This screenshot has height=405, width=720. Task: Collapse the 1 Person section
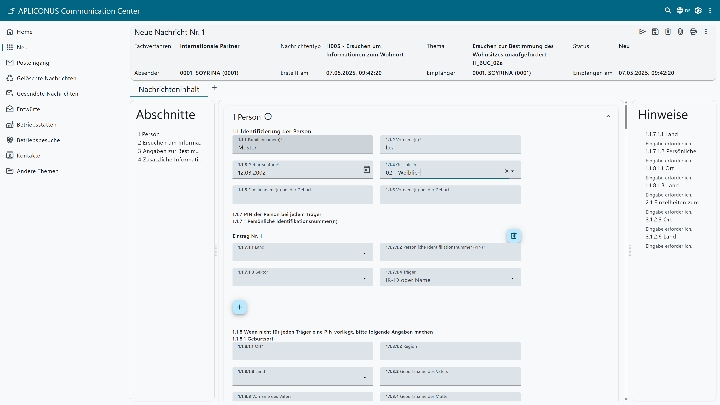(608, 117)
